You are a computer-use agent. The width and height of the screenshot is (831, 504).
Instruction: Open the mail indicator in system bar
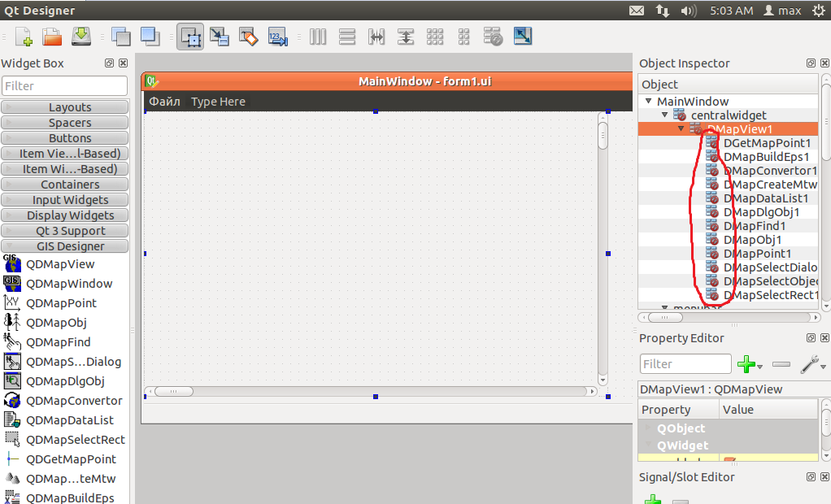pyautogui.click(x=637, y=11)
